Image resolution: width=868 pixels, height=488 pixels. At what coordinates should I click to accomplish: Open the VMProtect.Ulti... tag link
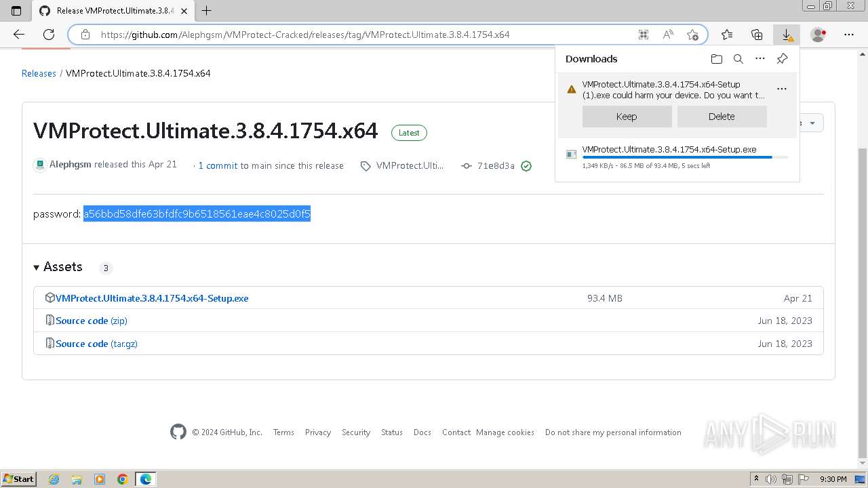pyautogui.click(x=410, y=165)
